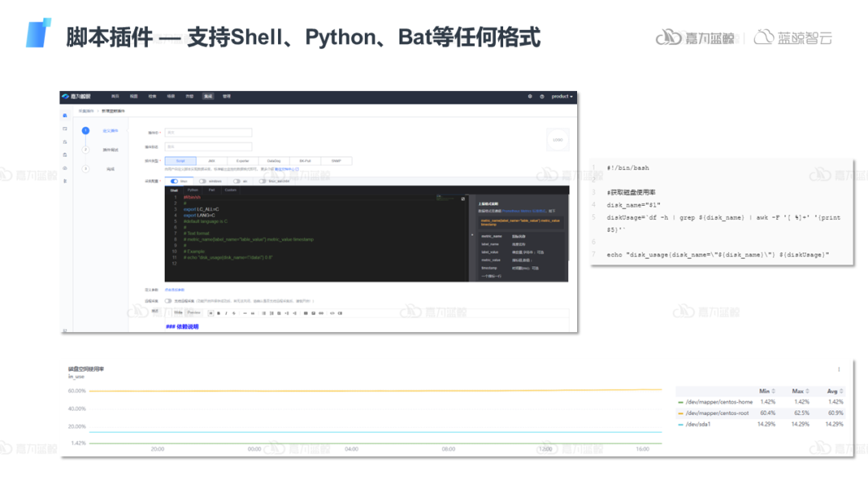
Task: Switch to Shell script tab
Action: pyautogui.click(x=174, y=190)
